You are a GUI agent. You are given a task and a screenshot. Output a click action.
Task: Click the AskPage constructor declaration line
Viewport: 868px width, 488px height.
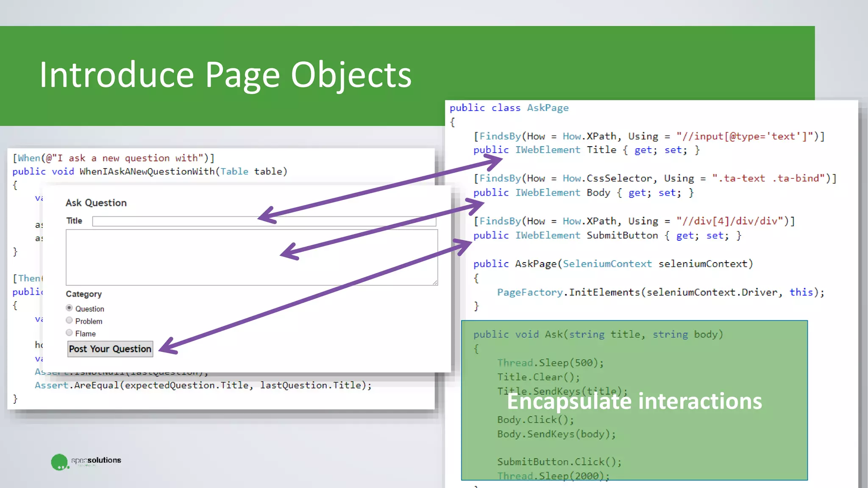pyautogui.click(x=613, y=264)
